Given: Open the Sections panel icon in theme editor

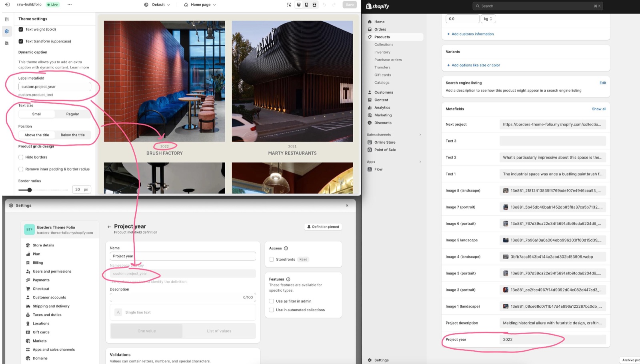Looking at the screenshot, I should (6, 19).
